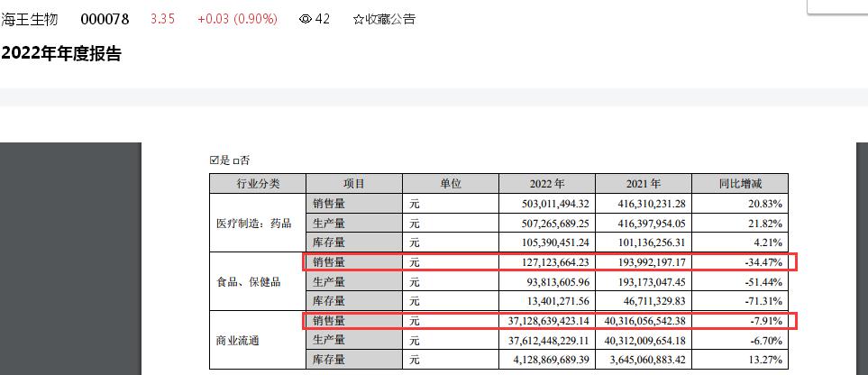Select value 40,312,009,654.18
The height and width of the screenshot is (375, 868).
tap(644, 340)
